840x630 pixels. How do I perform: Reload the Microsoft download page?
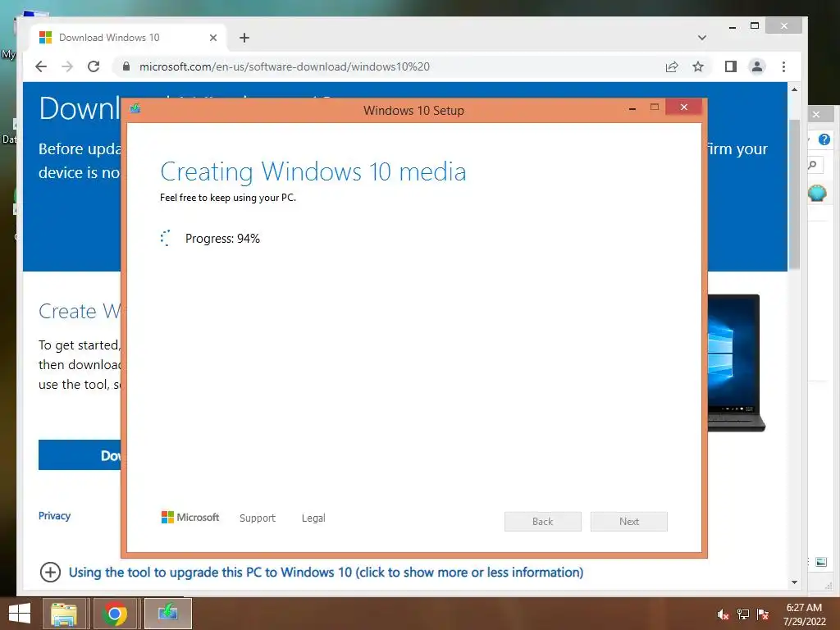pos(94,66)
